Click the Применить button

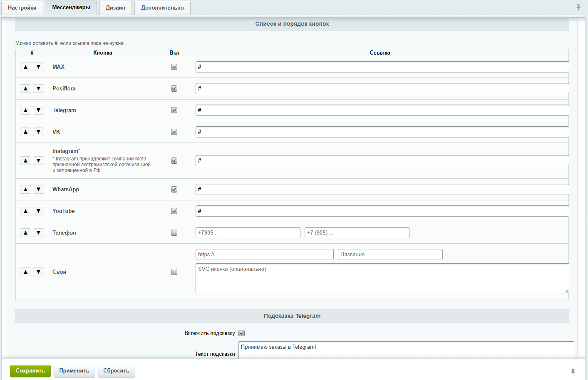click(74, 371)
